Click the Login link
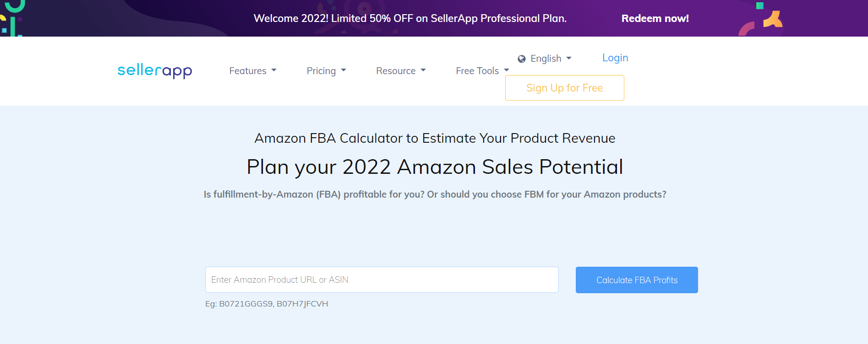 [615, 58]
